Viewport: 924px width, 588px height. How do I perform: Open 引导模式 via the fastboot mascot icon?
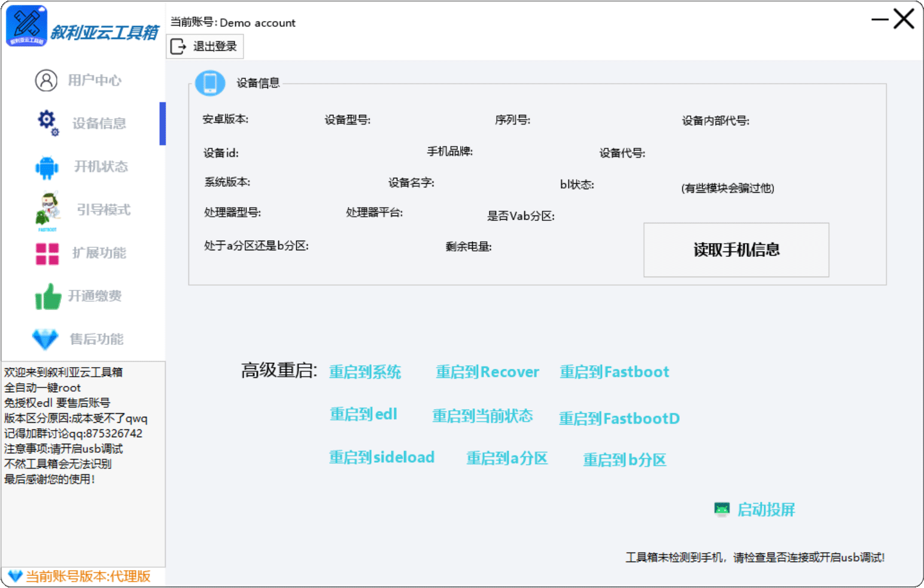pyautogui.click(x=47, y=211)
